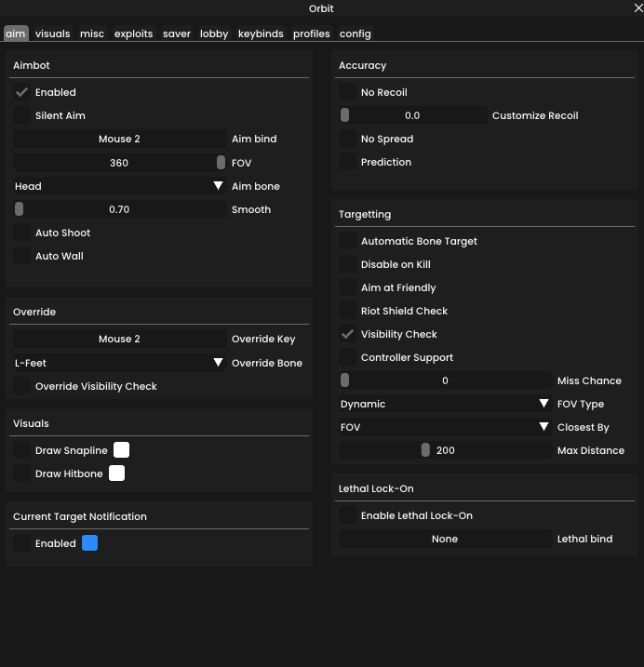Viewport: 644px width, 667px height.
Task: Check Override Visibility Check
Action: coord(21,386)
